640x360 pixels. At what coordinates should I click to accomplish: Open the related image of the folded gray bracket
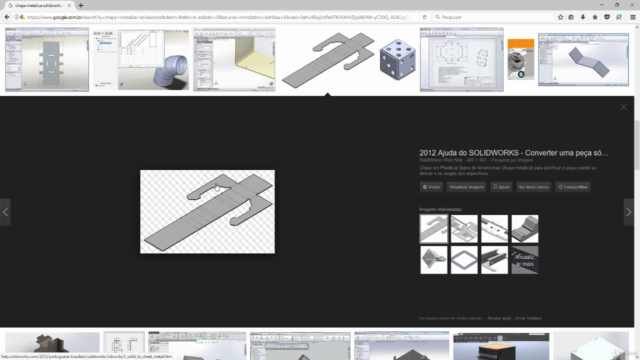pos(433,260)
